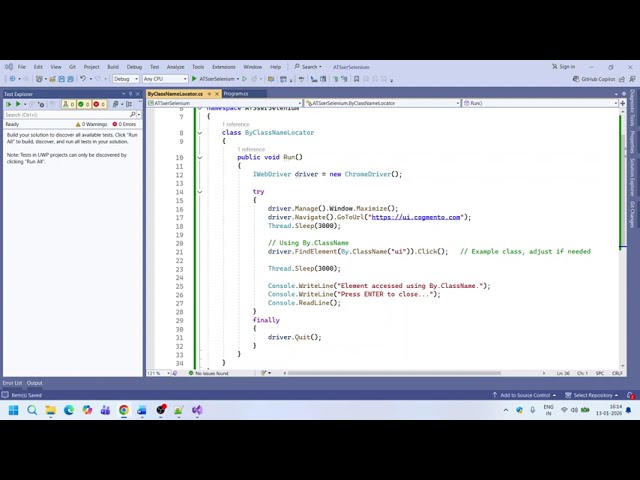Open the Edit menu
This screenshot has width=640, height=480.
click(x=38, y=67)
